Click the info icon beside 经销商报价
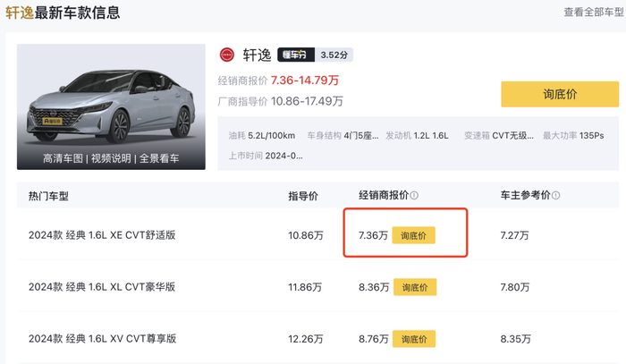This screenshot has width=626, height=364. tap(415, 195)
